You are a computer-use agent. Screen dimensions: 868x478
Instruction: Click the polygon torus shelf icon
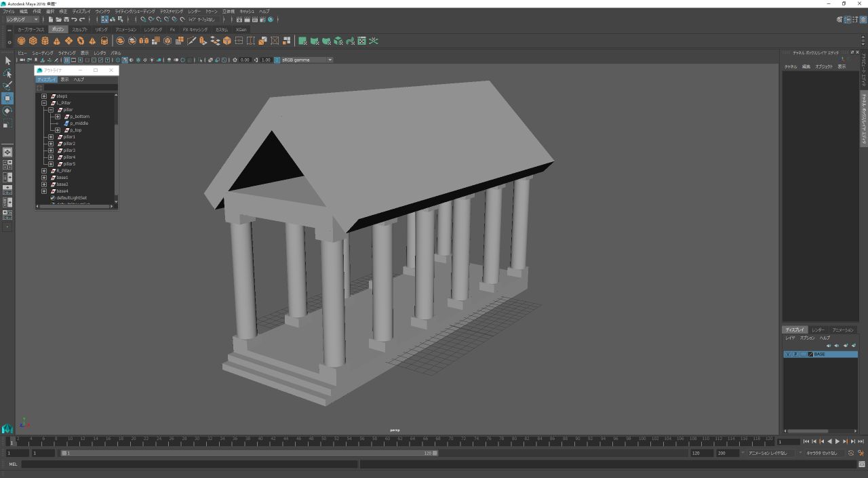pos(80,41)
